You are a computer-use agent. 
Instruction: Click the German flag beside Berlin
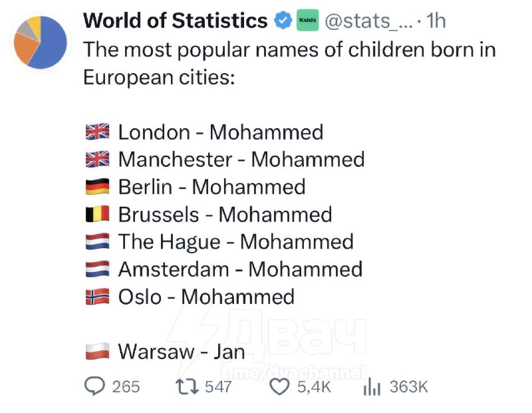point(97,188)
